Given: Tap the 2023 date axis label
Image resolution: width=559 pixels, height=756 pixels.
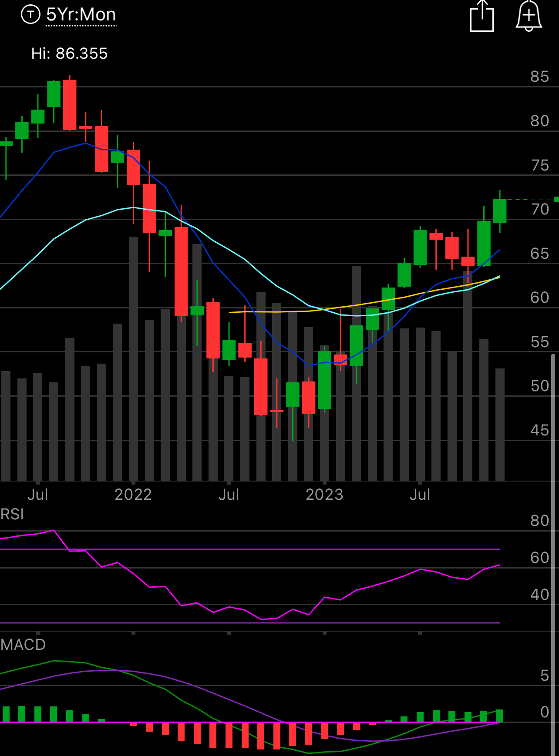Looking at the screenshot, I should pyautogui.click(x=324, y=495).
